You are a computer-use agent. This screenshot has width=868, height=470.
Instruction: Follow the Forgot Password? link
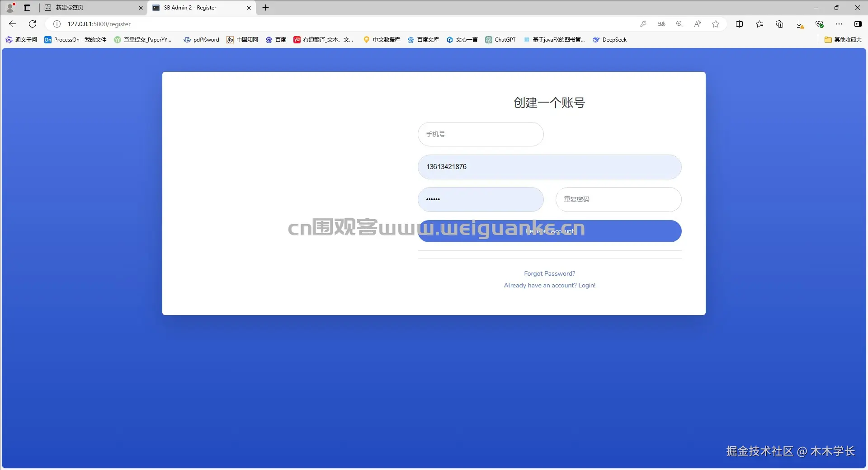click(549, 273)
